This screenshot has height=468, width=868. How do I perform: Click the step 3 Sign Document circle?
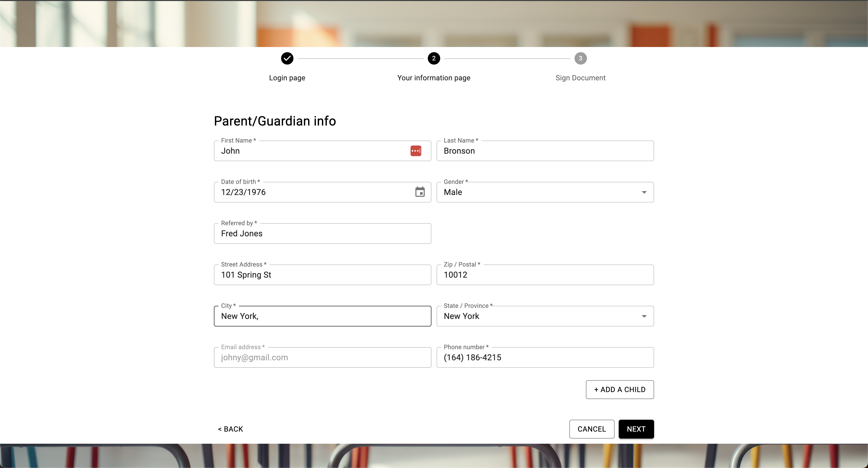580,58
